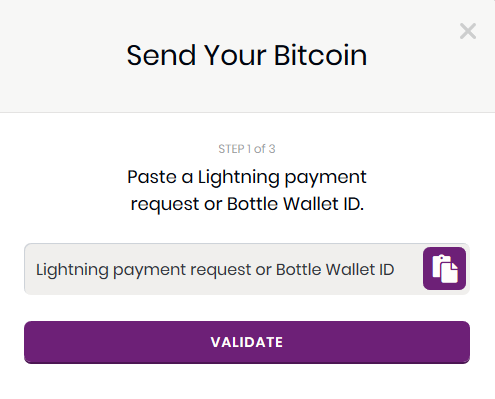
Task: Click the 'STEP 1 of 3' label
Action: 247,149
